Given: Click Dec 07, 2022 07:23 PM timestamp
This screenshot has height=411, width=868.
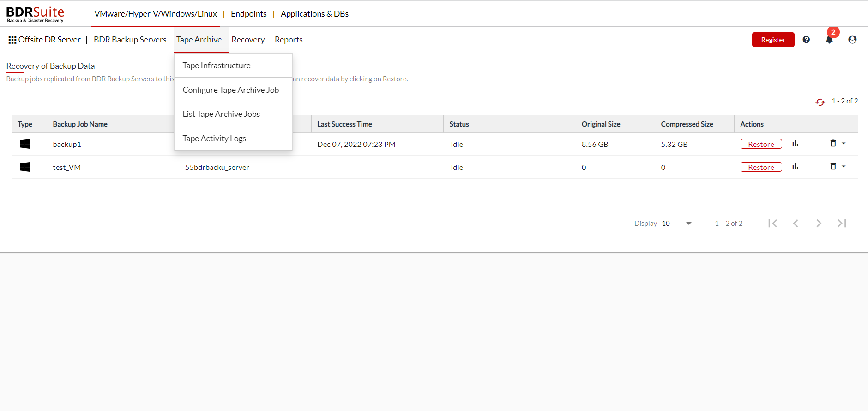Looking at the screenshot, I should (356, 144).
